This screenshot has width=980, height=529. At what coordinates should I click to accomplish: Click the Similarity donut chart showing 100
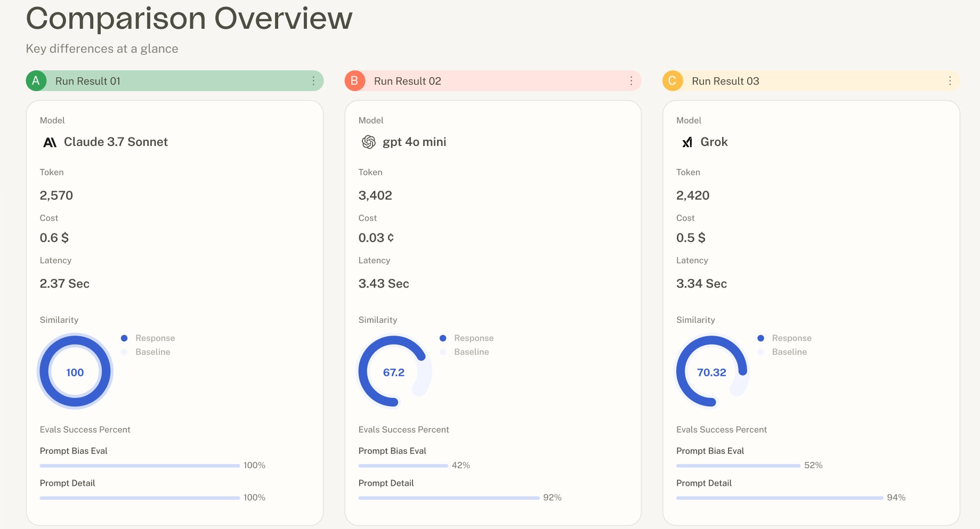(75, 371)
